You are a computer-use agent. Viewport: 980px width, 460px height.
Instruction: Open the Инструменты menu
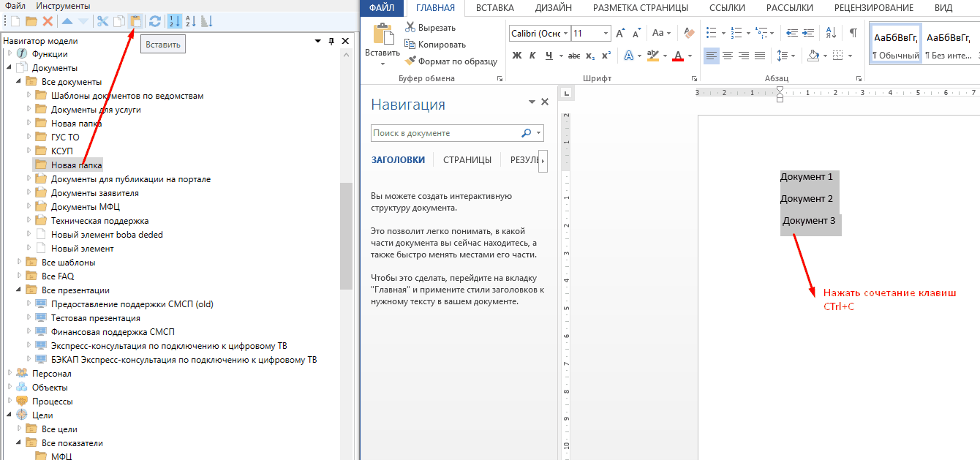point(63,6)
